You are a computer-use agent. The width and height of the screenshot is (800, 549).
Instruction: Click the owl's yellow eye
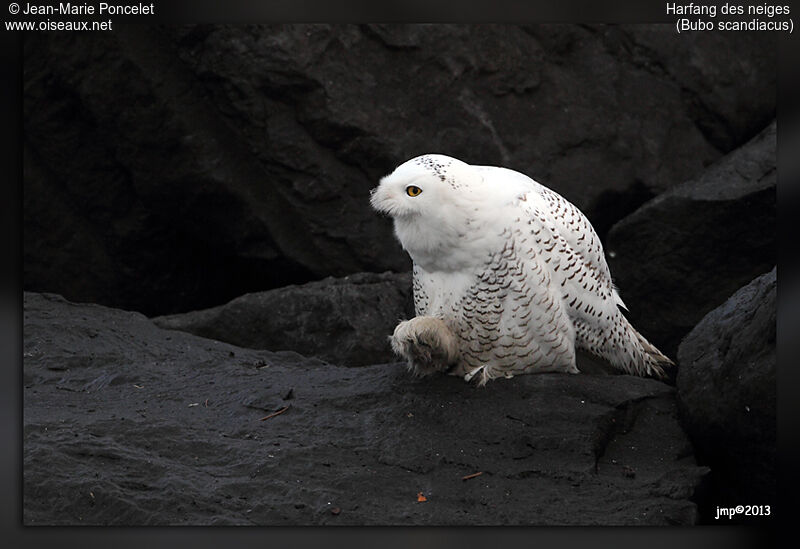pyautogui.click(x=413, y=190)
